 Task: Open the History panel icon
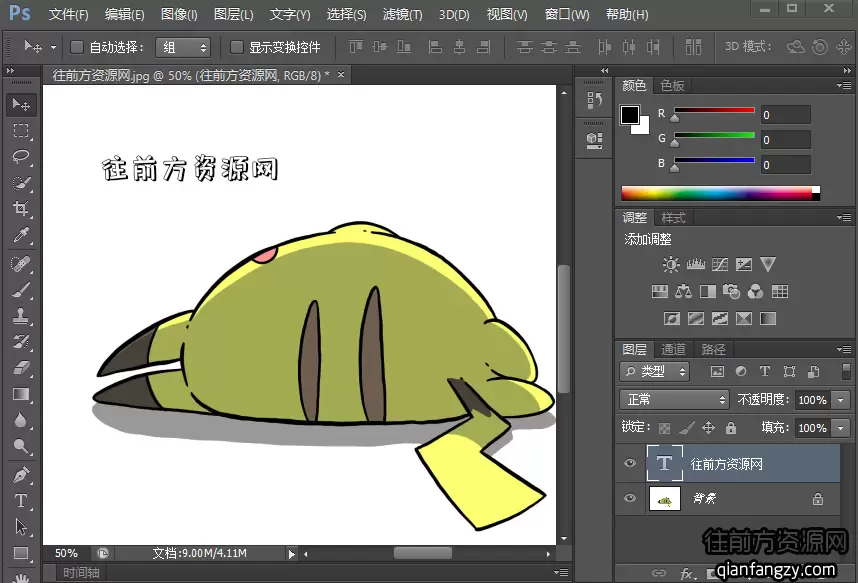(594, 100)
